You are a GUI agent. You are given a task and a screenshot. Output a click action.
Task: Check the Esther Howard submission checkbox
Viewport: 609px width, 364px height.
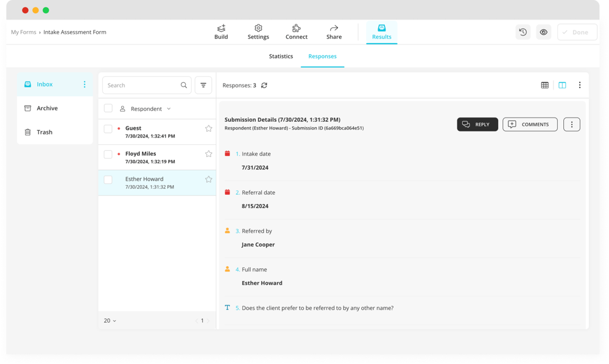pyautogui.click(x=108, y=180)
